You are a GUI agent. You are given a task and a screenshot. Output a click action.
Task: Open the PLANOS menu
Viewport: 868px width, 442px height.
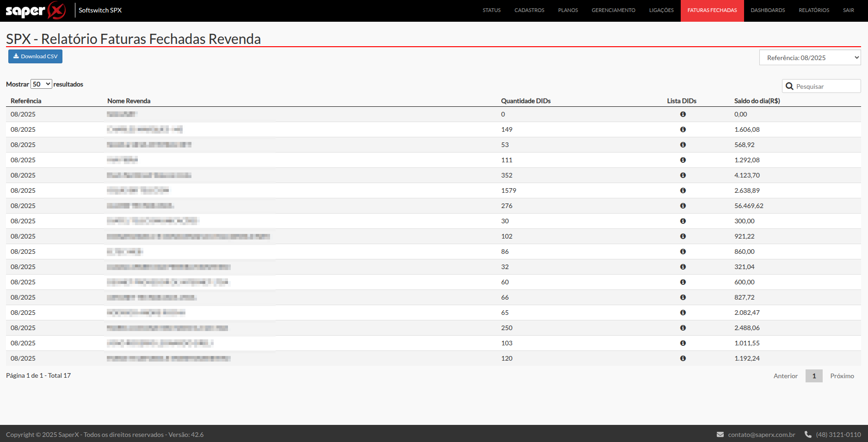pyautogui.click(x=568, y=10)
